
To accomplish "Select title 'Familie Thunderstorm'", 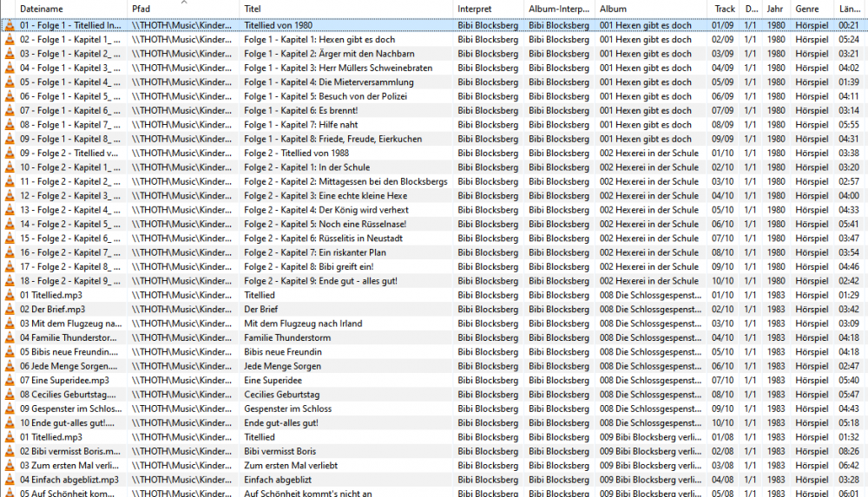I will pyautogui.click(x=287, y=337).
